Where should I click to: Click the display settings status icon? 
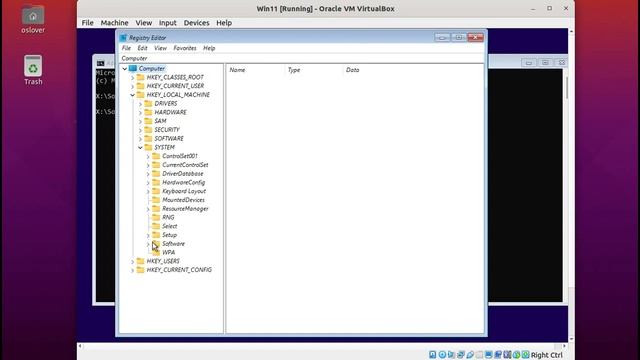[x=489, y=355]
